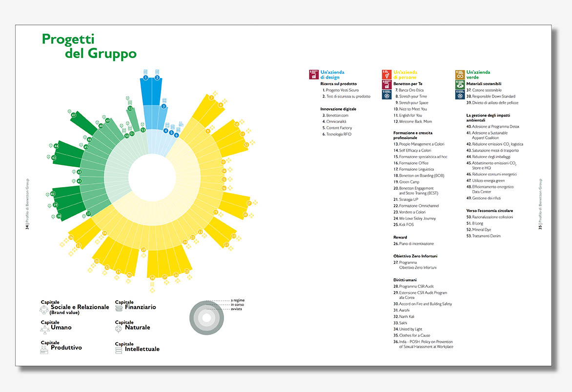Click the green eye icon beside Materiali sostenibili
This screenshot has width=572, height=392.
pyautogui.click(x=460, y=84)
